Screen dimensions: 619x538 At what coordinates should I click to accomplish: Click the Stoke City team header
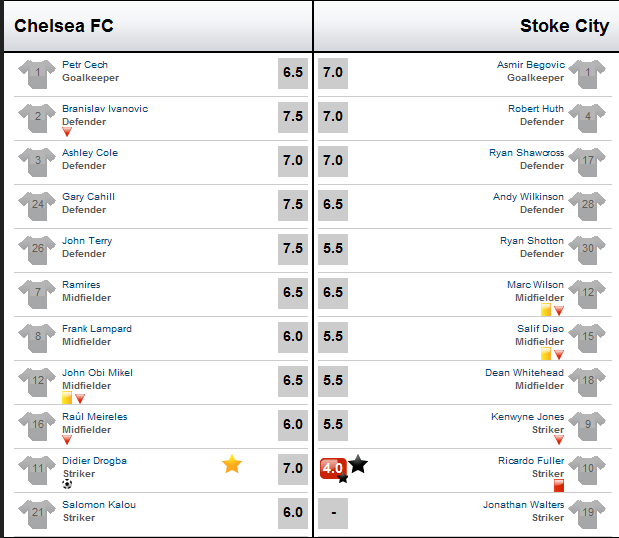[565, 26]
